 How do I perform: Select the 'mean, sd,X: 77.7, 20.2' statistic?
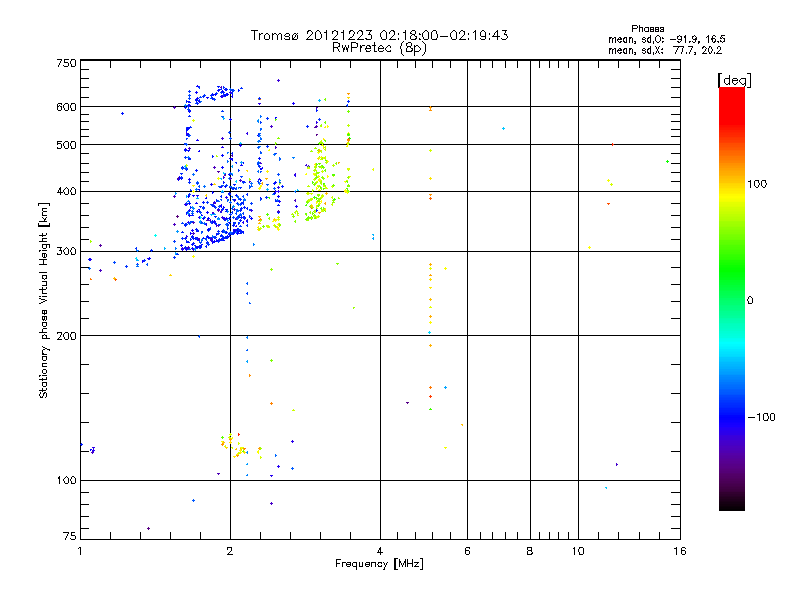[x=665, y=50]
